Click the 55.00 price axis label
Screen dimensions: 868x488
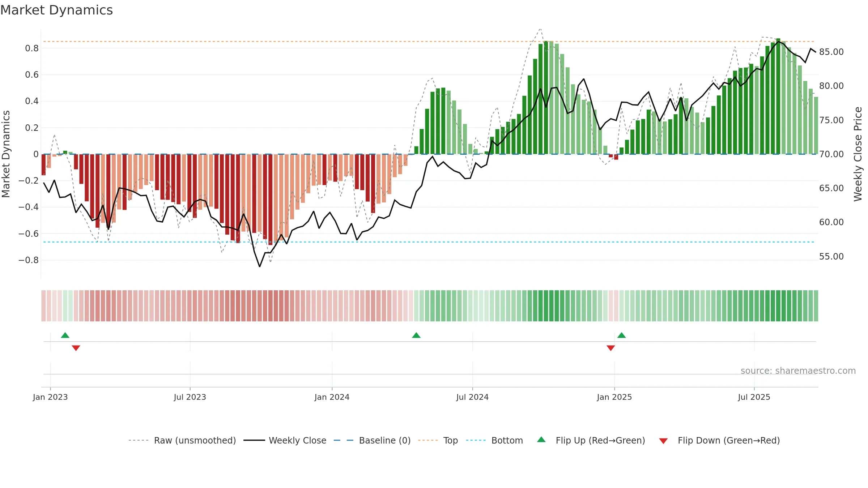[x=831, y=257]
